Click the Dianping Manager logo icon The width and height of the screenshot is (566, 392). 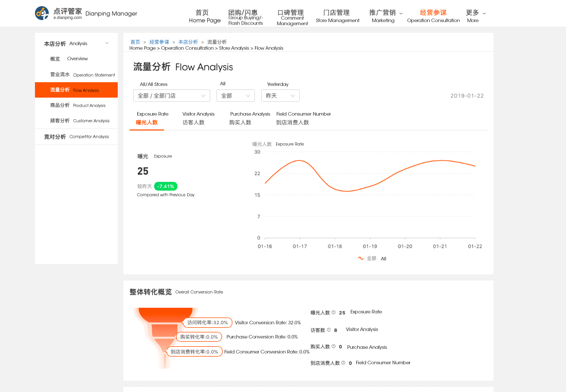(42, 13)
